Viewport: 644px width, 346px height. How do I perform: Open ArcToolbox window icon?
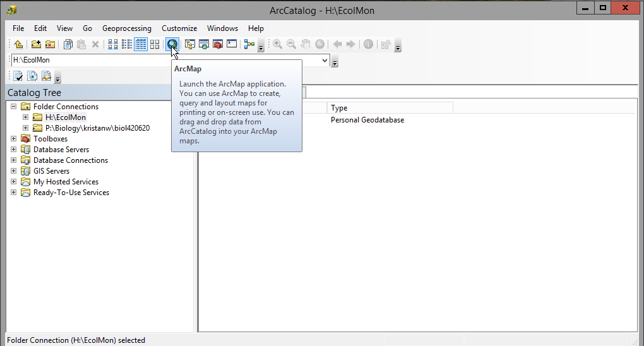click(218, 44)
